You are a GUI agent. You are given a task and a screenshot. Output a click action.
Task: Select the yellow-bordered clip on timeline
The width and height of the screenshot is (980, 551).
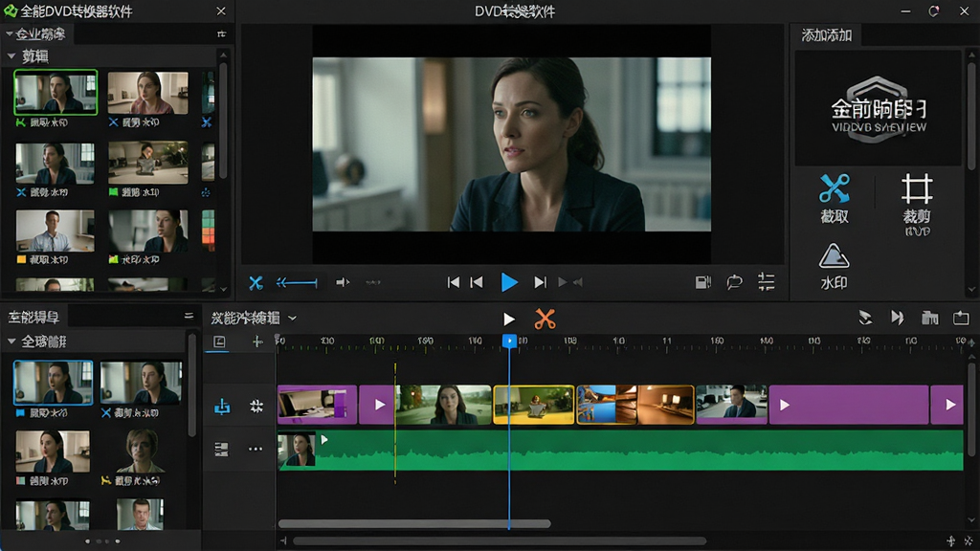click(x=534, y=405)
